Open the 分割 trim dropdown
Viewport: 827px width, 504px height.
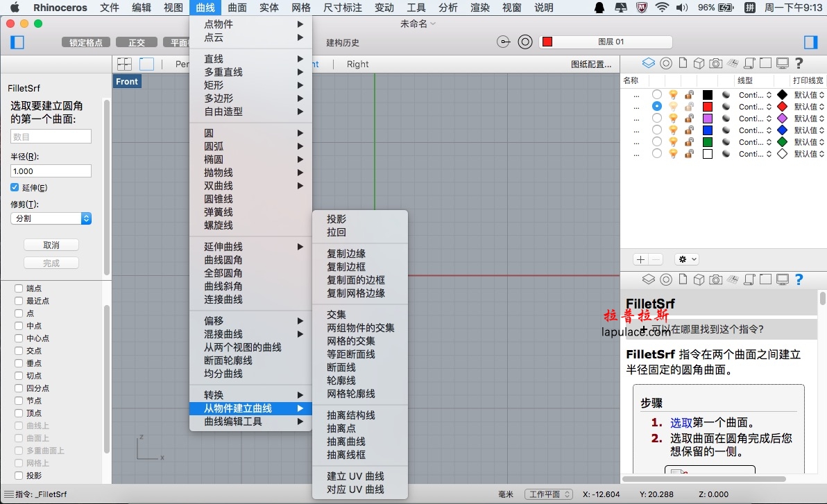(x=51, y=218)
